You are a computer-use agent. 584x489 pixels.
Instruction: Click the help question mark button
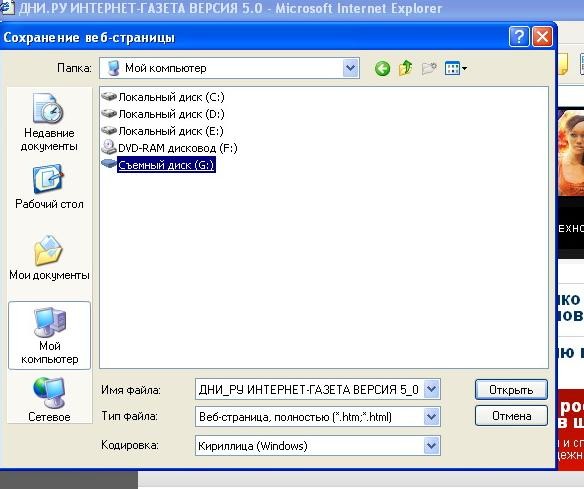pos(519,36)
